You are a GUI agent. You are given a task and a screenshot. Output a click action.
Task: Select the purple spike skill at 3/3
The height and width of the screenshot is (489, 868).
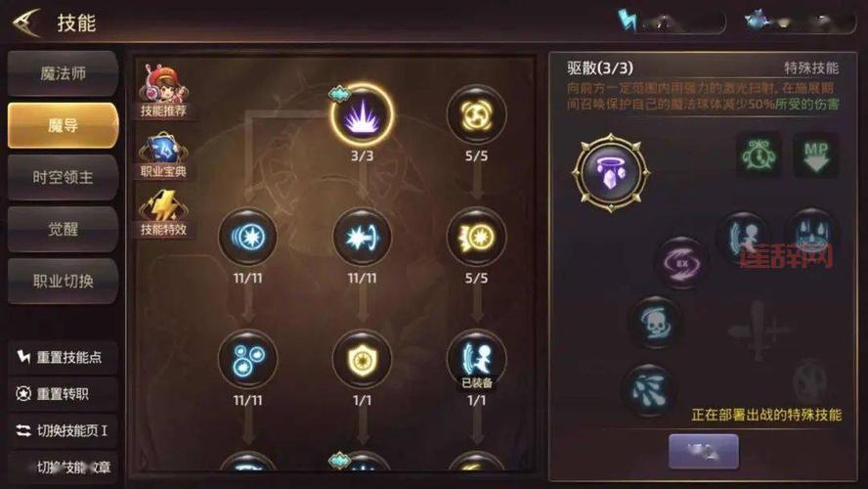click(362, 114)
